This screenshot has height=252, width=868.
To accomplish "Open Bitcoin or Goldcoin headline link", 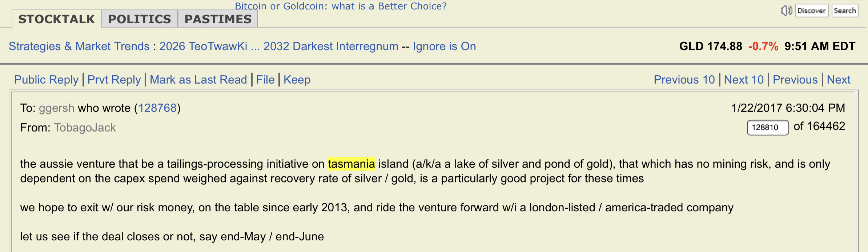I will pos(341,6).
